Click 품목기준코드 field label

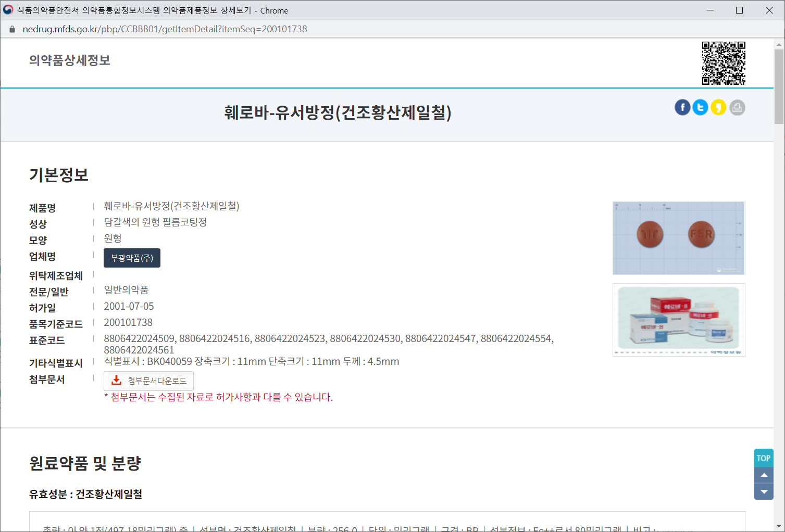pyautogui.click(x=56, y=324)
